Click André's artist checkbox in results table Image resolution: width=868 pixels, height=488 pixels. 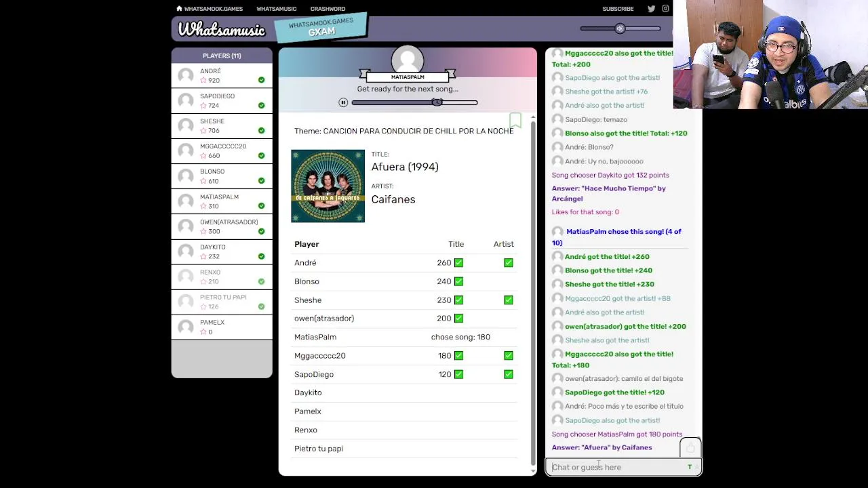click(508, 263)
